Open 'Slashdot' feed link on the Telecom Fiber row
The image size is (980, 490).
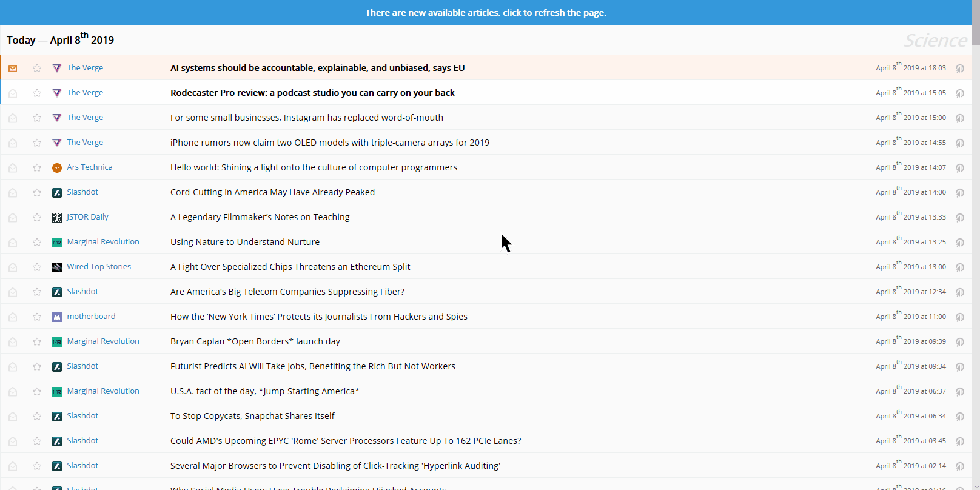82,292
